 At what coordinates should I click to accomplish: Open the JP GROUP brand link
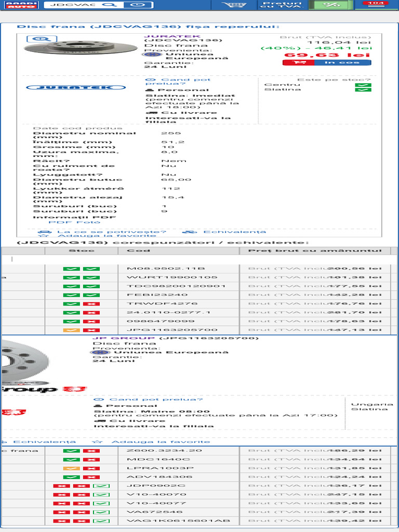(x=124, y=338)
